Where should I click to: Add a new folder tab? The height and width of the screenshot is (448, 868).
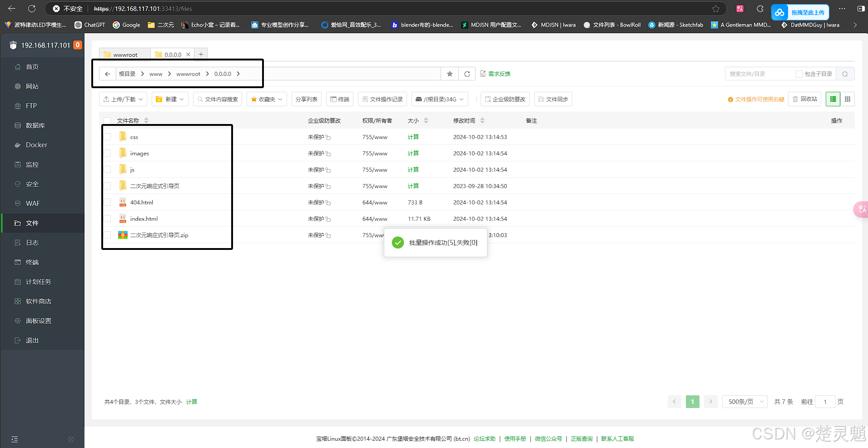[x=201, y=54]
